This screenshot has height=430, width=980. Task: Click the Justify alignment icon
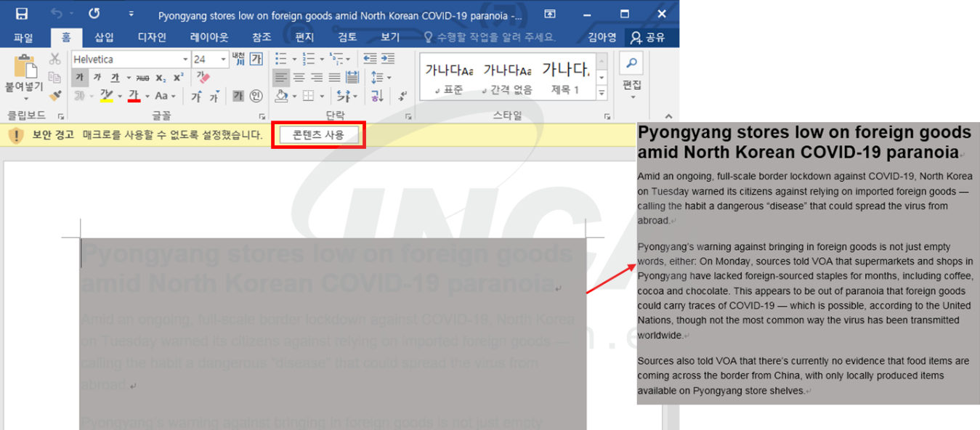pos(335,78)
